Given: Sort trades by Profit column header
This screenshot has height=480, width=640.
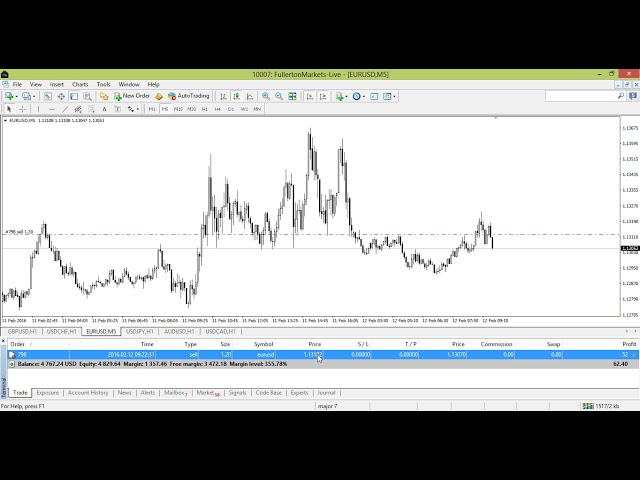Looking at the screenshot, I should (629, 344).
